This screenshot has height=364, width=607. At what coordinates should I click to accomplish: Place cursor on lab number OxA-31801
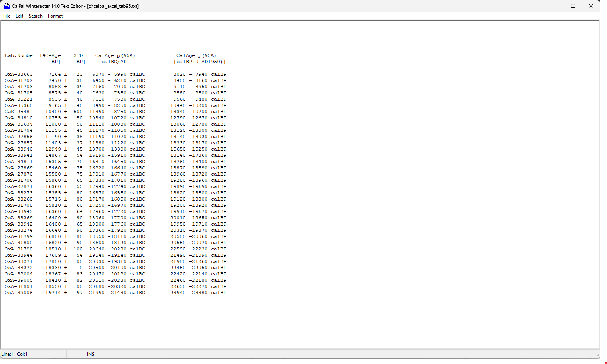point(19,287)
